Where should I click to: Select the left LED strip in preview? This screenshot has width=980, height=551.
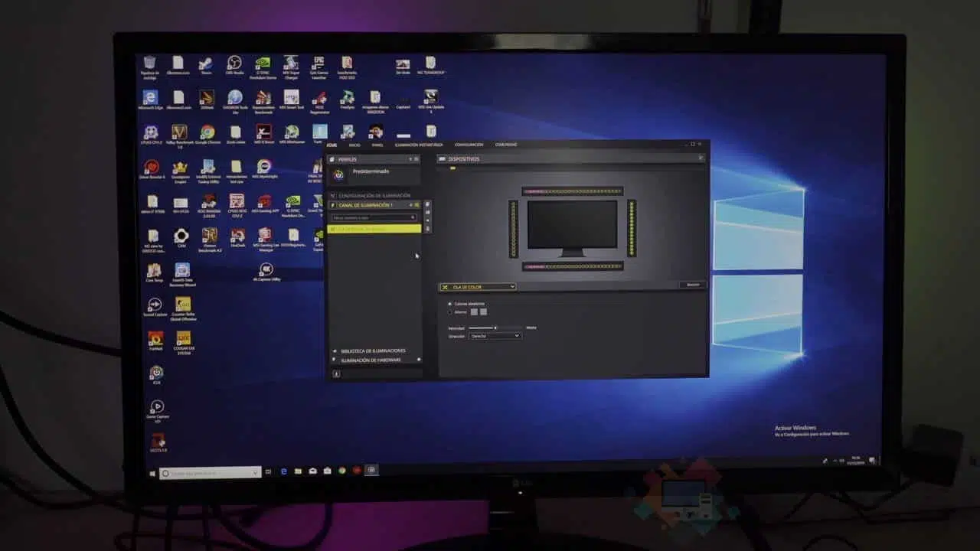(513, 228)
